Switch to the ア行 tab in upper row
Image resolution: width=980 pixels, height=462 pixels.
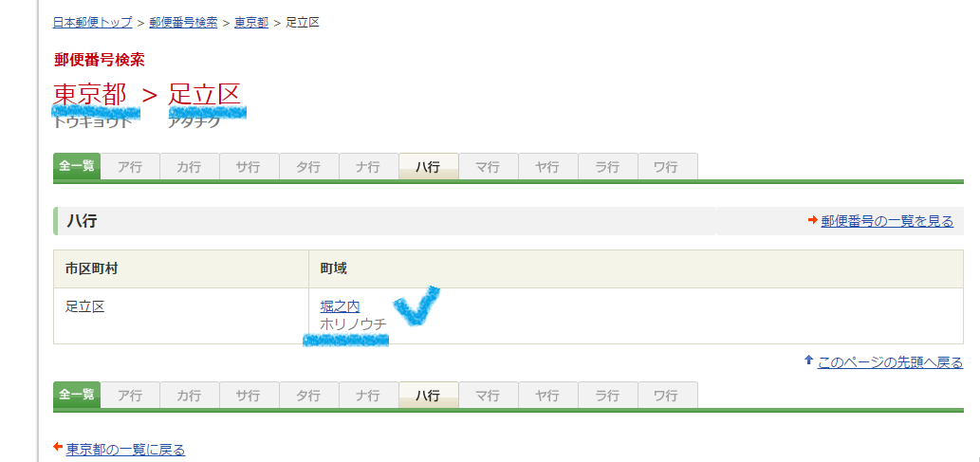click(130, 167)
